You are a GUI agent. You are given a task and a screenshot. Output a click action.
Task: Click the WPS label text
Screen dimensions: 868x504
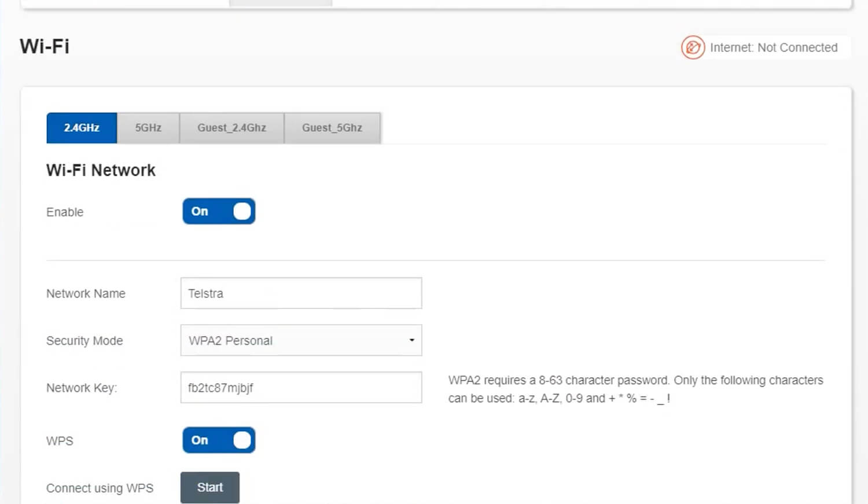pyautogui.click(x=60, y=441)
